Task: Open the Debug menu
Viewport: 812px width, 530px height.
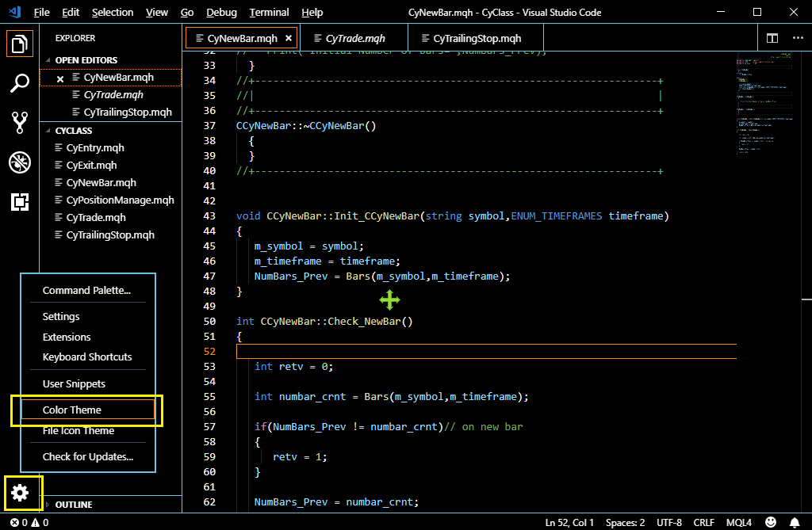Action: [x=221, y=13]
